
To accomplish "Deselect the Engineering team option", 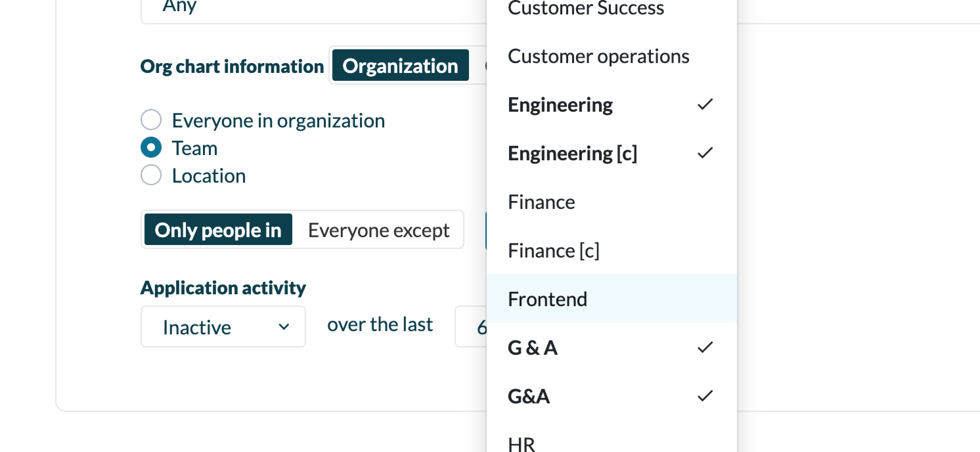I will [560, 105].
